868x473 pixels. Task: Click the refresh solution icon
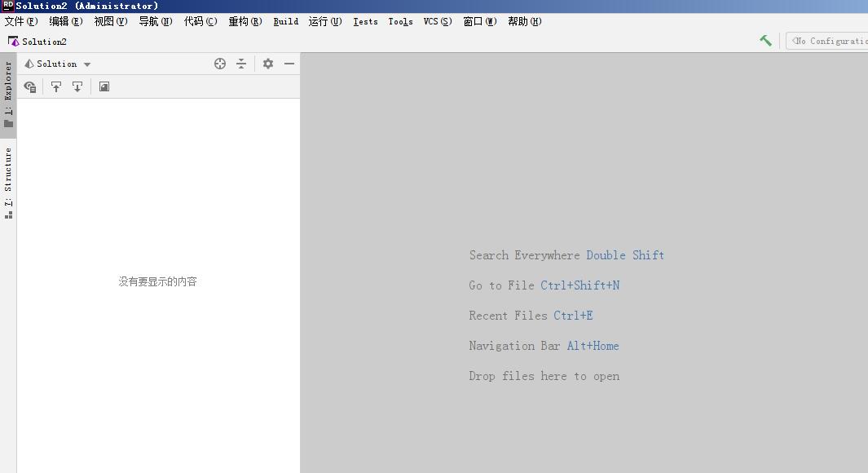(30, 86)
